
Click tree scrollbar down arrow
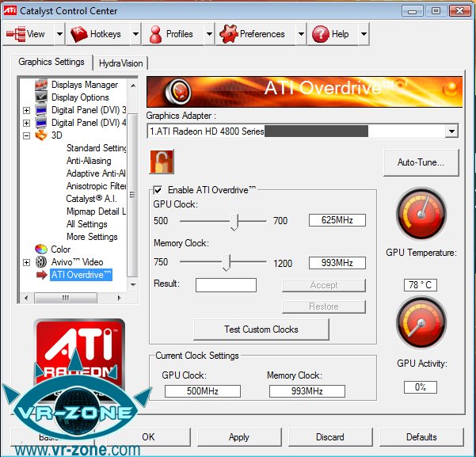(x=132, y=285)
